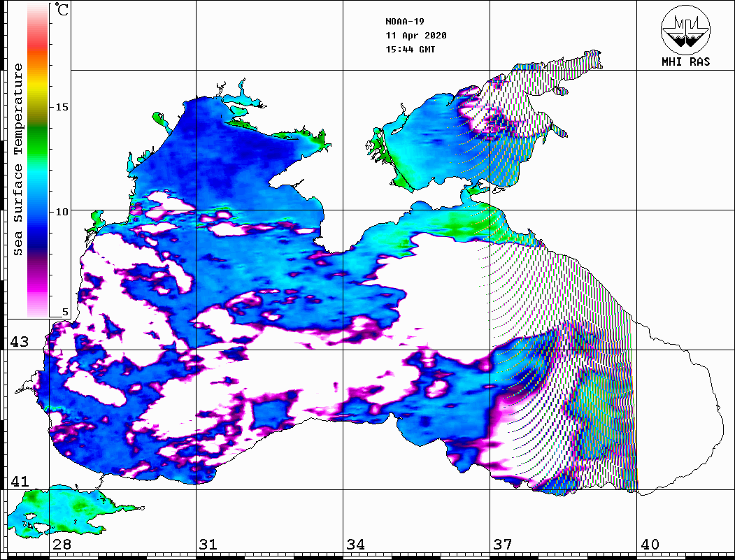Click the "°C" unit label
The width and height of the screenshot is (735, 560).
61,9
